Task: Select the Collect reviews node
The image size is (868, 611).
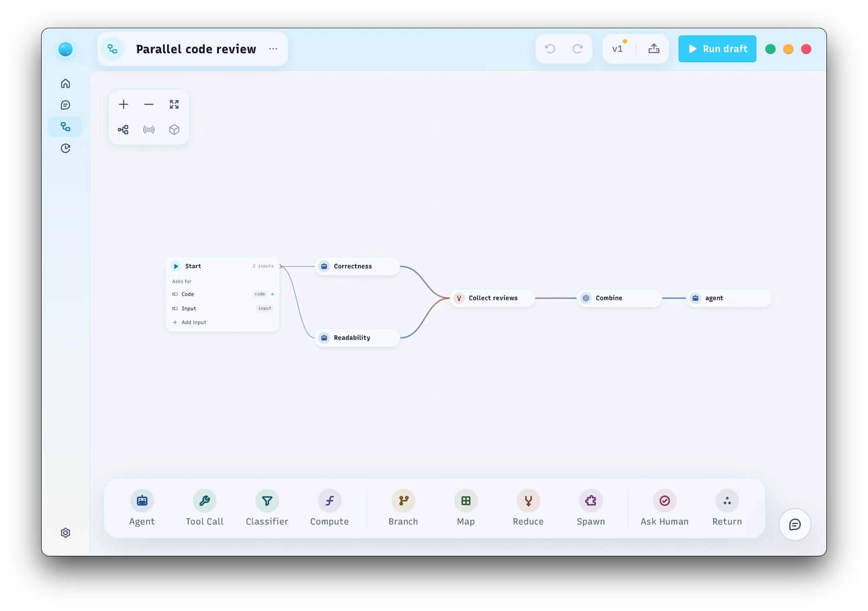Action: pos(492,298)
